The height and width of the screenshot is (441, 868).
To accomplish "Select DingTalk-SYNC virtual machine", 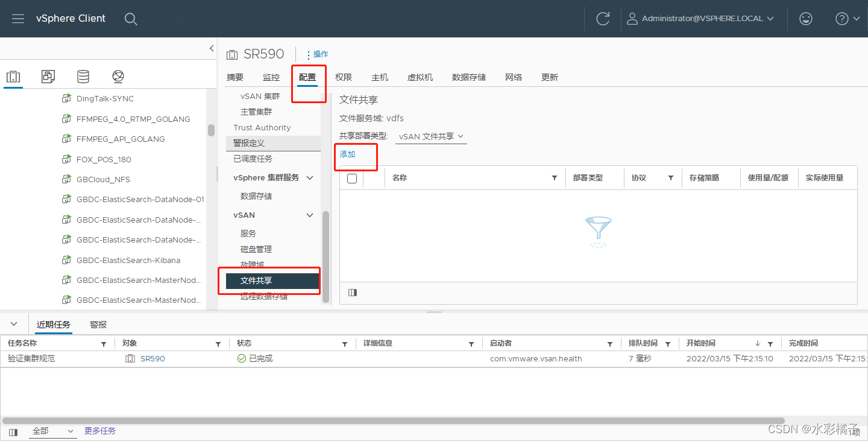I will click(105, 98).
